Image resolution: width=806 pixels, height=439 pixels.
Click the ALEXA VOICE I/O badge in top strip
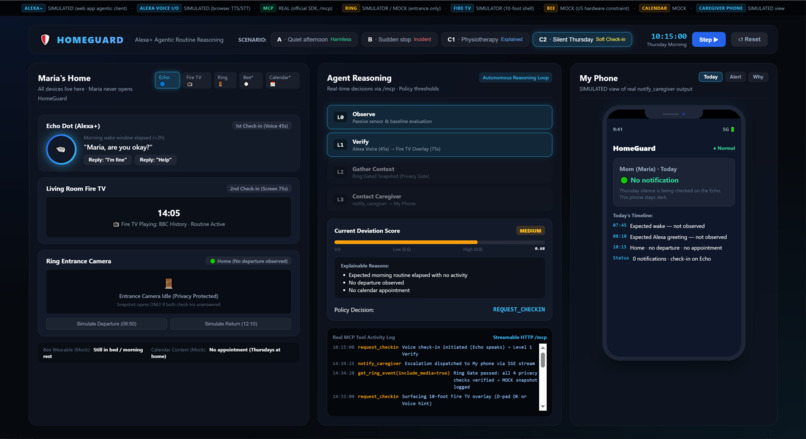[159, 8]
